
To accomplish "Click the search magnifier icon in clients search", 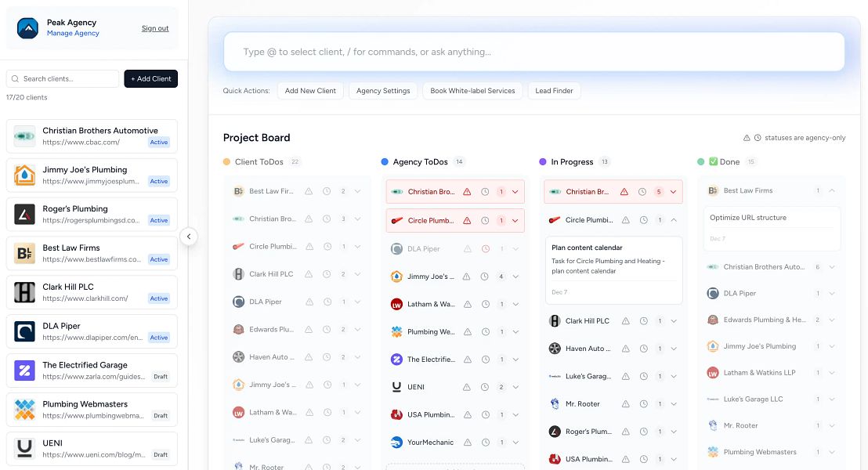I will pos(16,78).
